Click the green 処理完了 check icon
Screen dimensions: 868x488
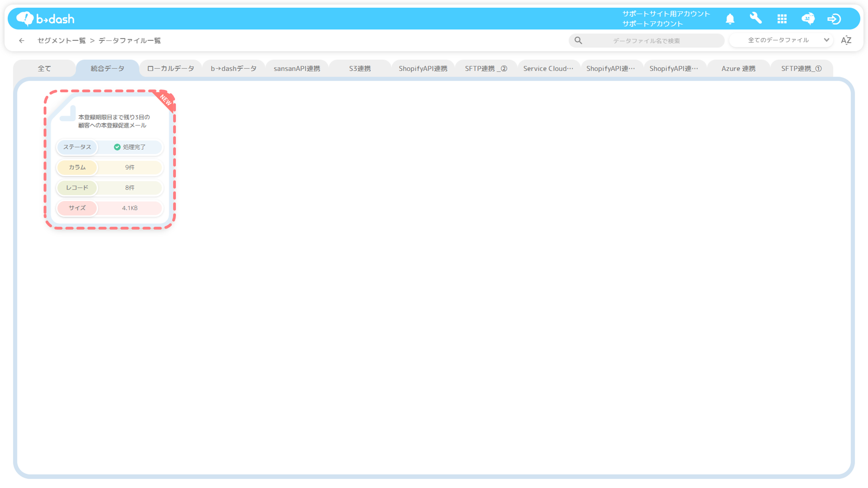coord(117,147)
